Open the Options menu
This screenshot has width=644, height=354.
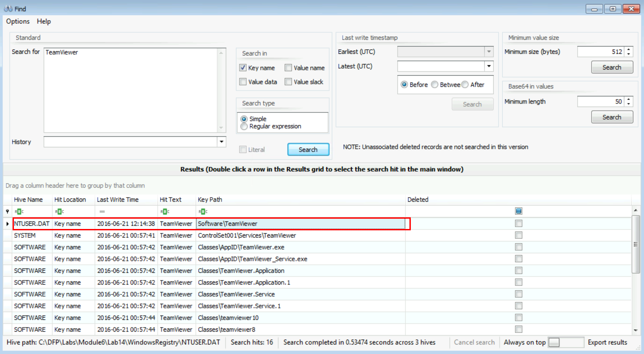[x=18, y=22]
